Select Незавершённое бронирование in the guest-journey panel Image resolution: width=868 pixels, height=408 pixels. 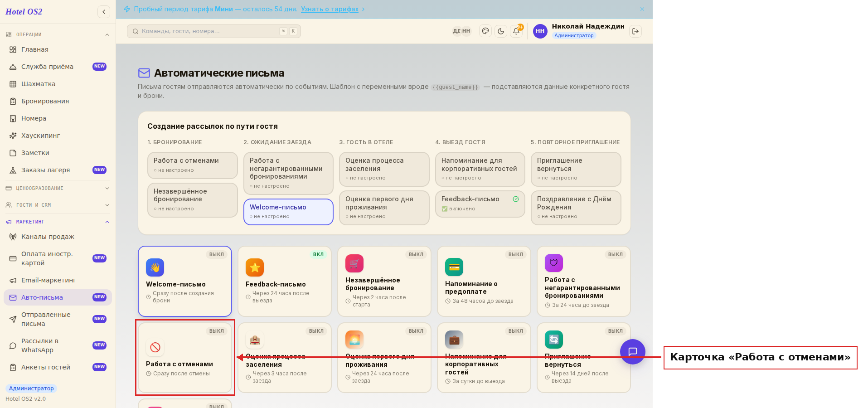pos(193,200)
